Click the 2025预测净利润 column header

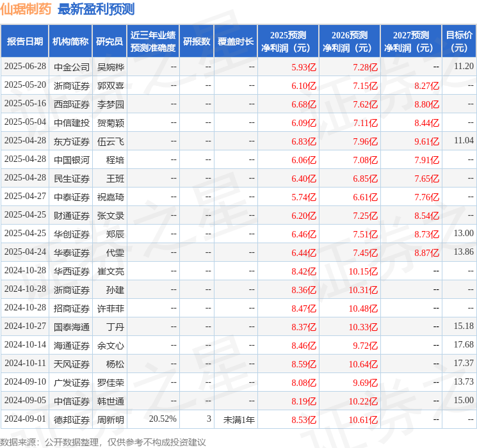288,42
